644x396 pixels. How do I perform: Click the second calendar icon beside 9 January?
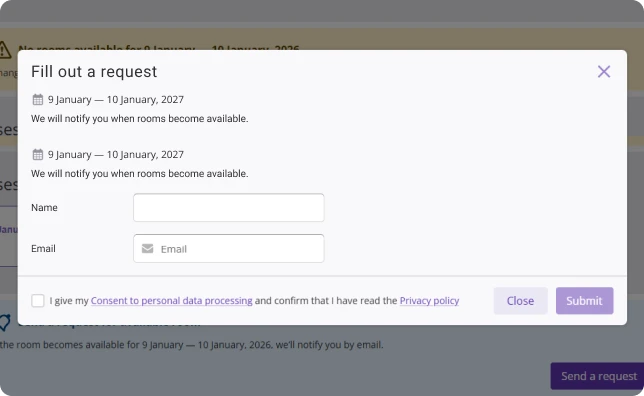pos(38,154)
